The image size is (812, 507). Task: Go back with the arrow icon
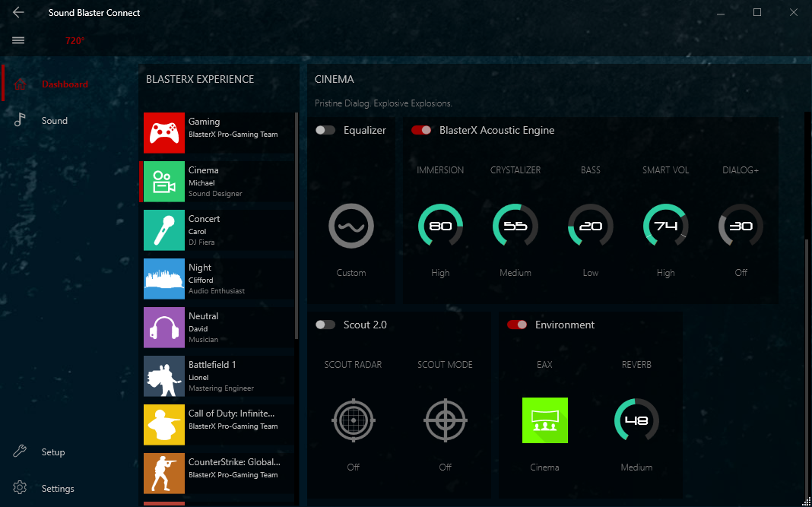18,12
